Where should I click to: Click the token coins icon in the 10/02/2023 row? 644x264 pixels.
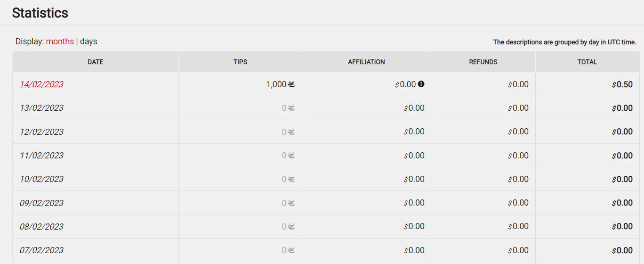291,179
